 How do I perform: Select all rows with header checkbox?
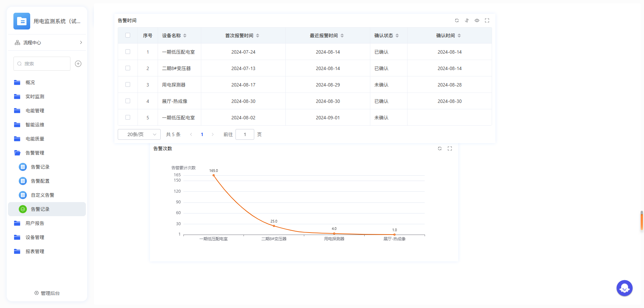coord(128,36)
